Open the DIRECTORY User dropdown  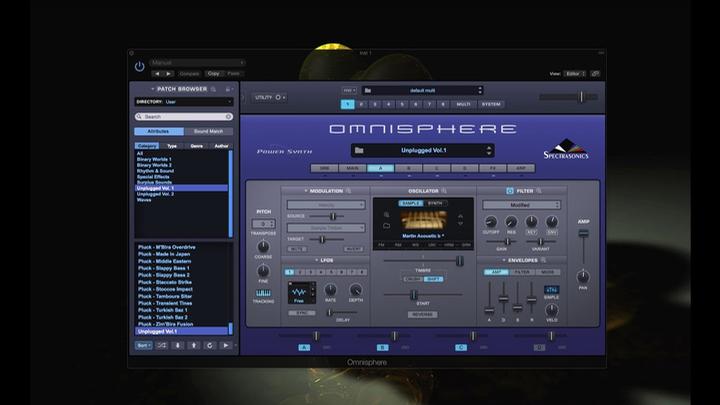tap(184, 101)
